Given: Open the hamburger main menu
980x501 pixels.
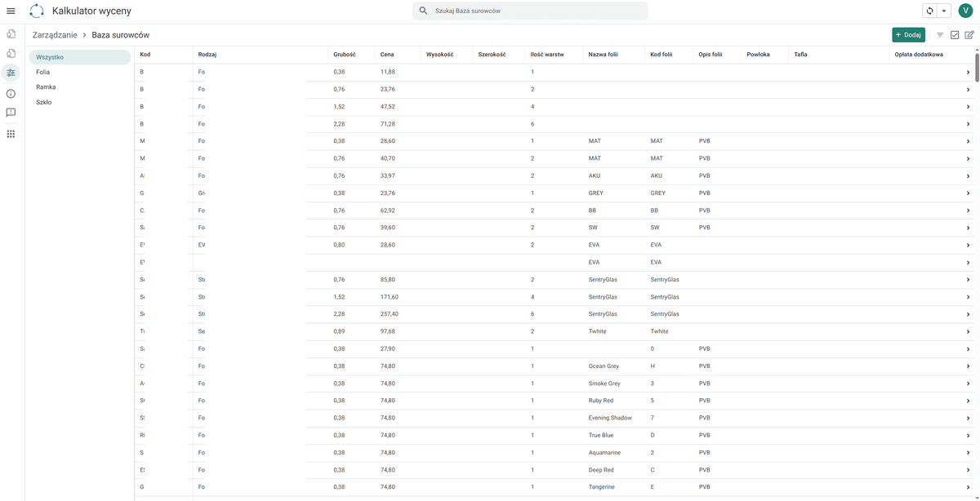Looking at the screenshot, I should tap(11, 11).
